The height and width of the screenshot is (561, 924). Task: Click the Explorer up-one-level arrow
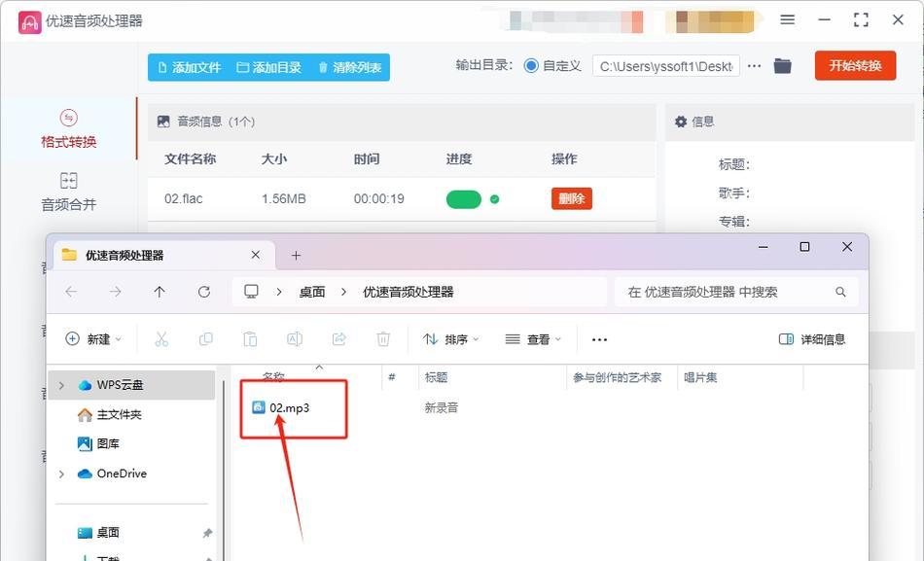[160, 292]
